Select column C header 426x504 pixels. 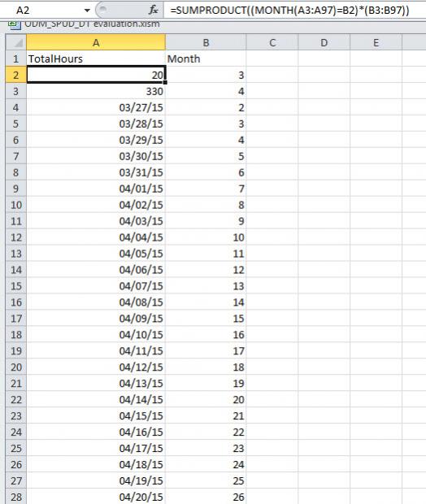(x=272, y=42)
